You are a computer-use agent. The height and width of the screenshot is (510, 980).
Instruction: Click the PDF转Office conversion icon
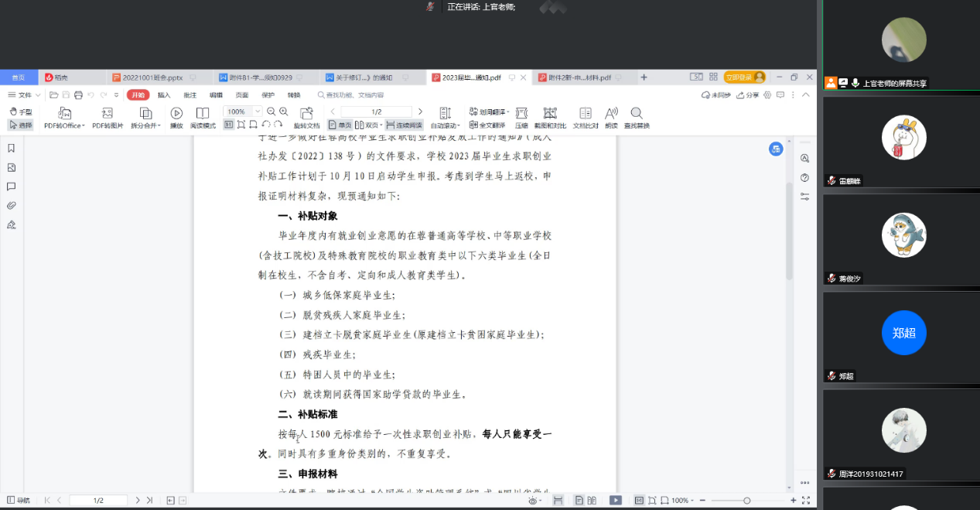tap(64, 114)
